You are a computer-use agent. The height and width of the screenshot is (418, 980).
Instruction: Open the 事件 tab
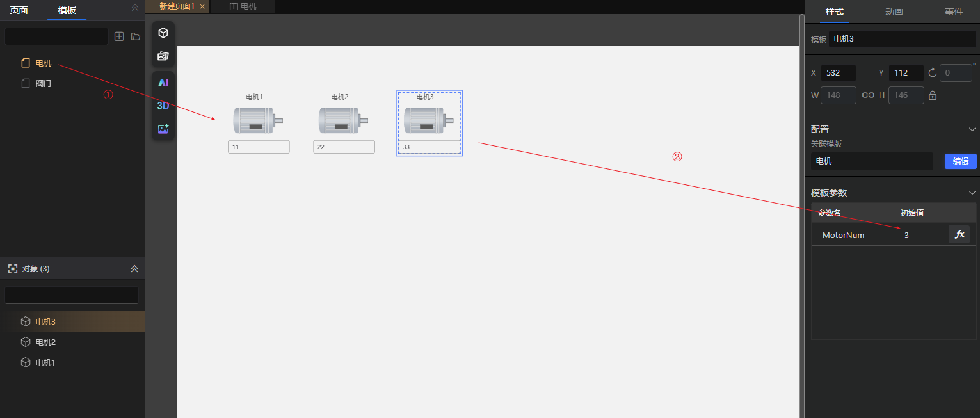(x=954, y=12)
